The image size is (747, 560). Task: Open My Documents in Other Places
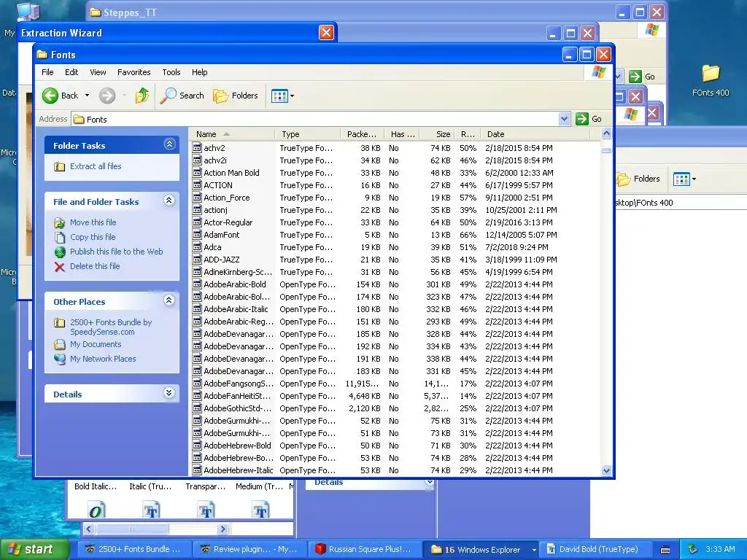(x=96, y=344)
